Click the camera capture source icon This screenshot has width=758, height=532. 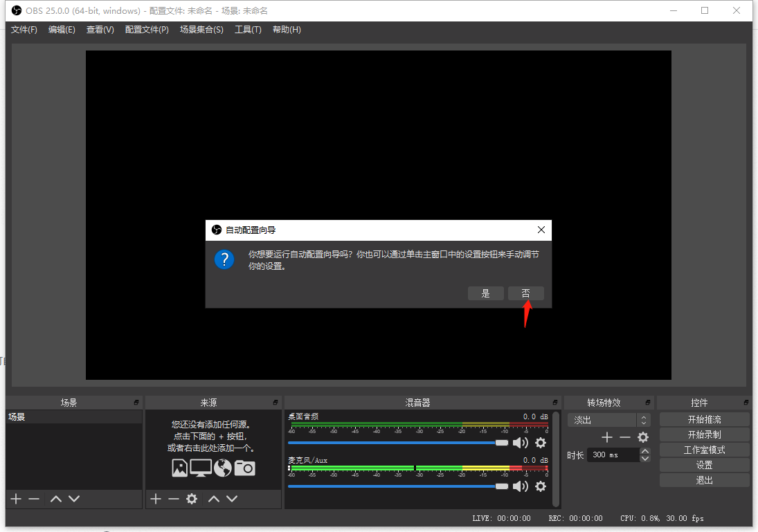coord(244,468)
